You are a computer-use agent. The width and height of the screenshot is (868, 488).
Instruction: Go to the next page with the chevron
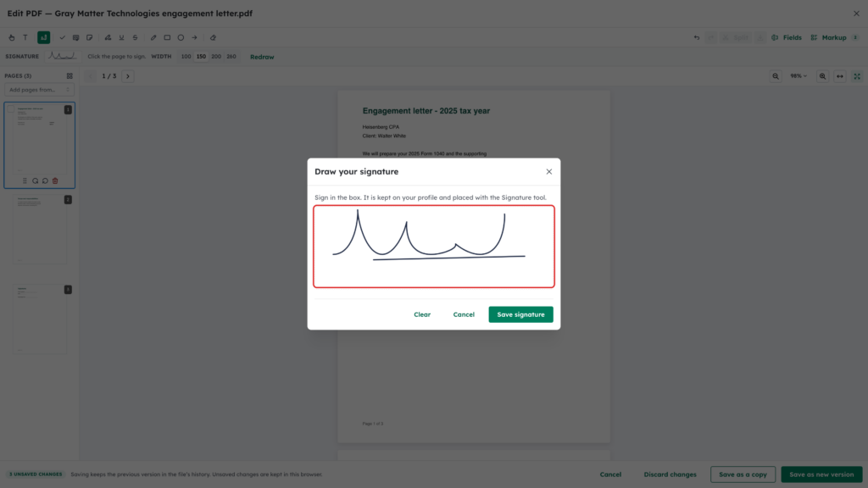[128, 76]
